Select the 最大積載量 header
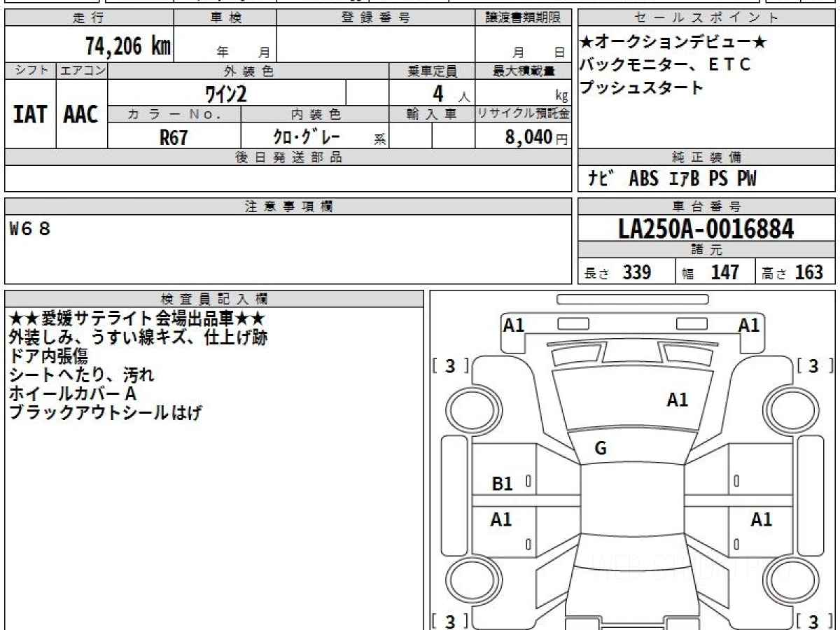This screenshot has width=840, height=630. click(x=523, y=71)
